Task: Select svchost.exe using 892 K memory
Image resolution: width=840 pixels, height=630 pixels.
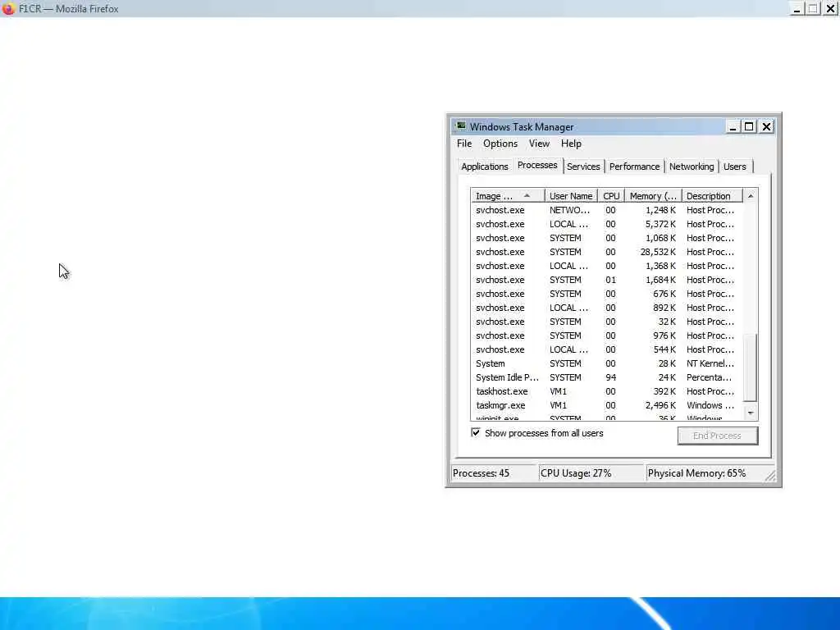Action: point(607,308)
